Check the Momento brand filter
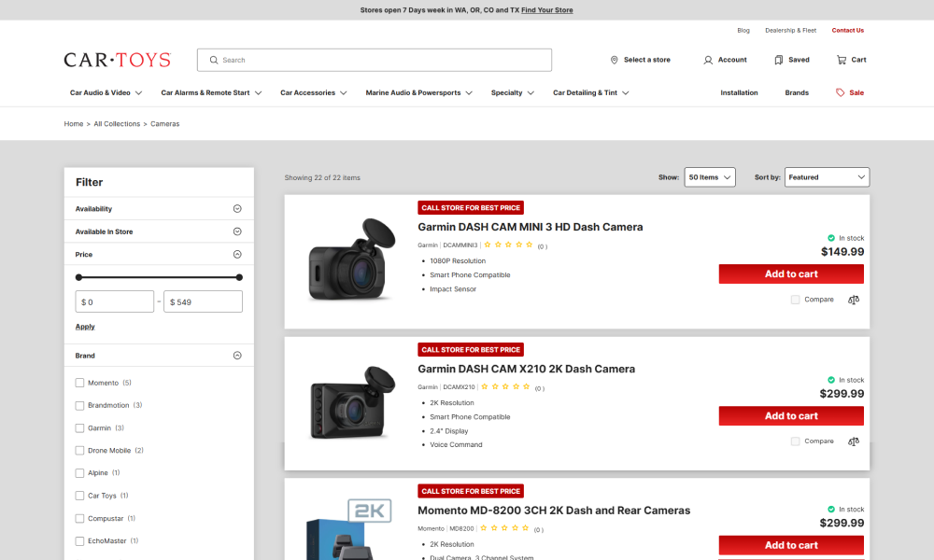The width and height of the screenshot is (934, 560). click(x=79, y=383)
